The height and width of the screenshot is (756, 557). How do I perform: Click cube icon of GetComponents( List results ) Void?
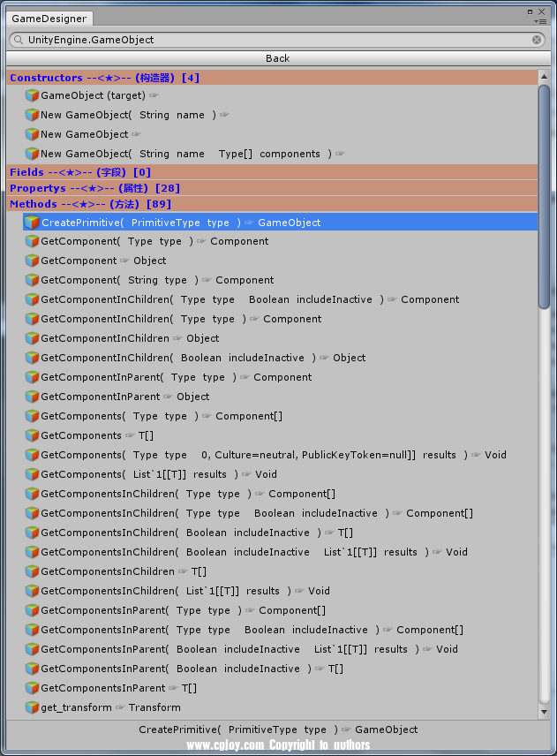click(x=32, y=474)
